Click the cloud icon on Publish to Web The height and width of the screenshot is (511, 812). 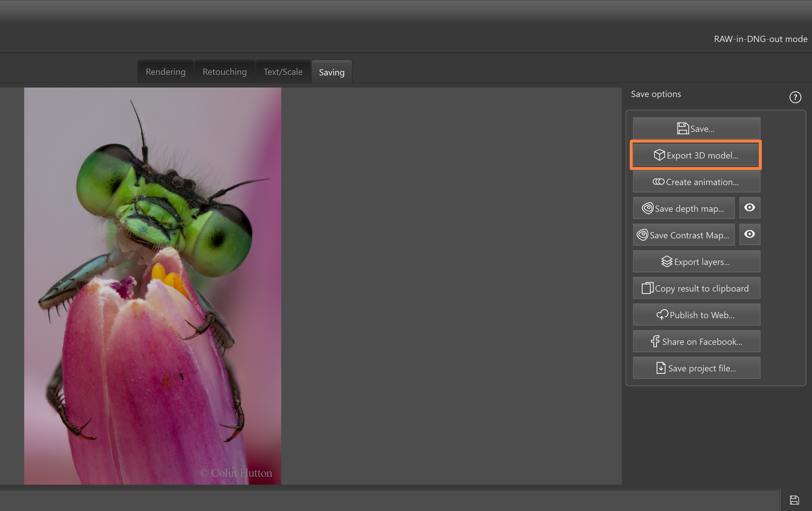tap(662, 315)
